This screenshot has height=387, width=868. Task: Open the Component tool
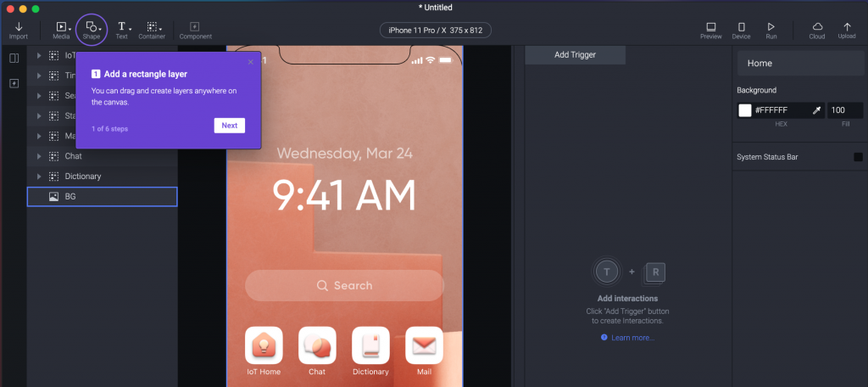[196, 31]
